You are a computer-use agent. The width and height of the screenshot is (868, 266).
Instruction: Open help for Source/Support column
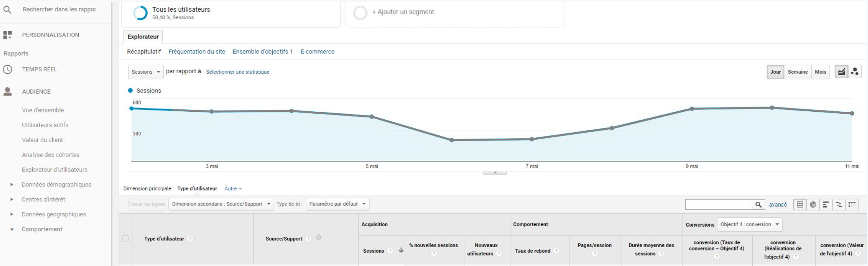click(x=308, y=238)
